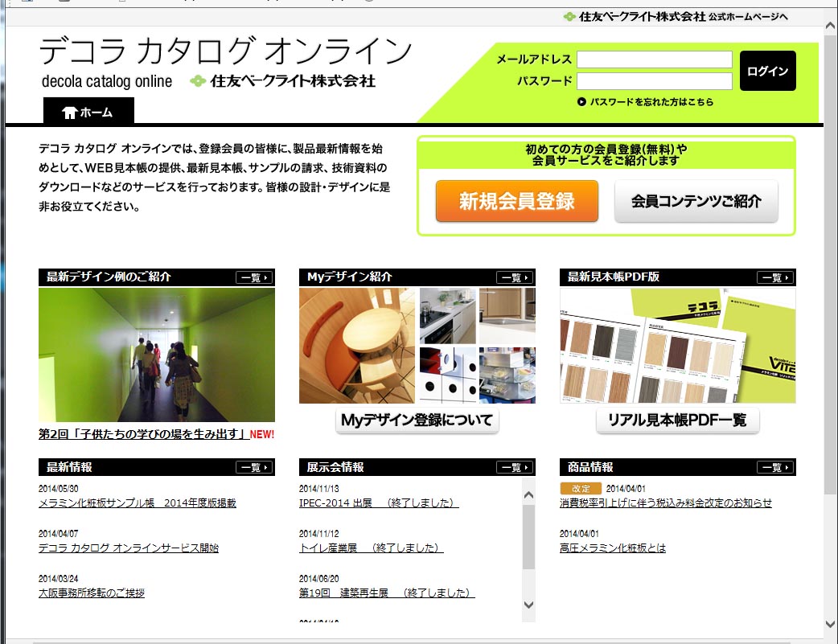Open 会員コンテンツご紹介 button
This screenshot has width=838, height=644.
point(696,201)
